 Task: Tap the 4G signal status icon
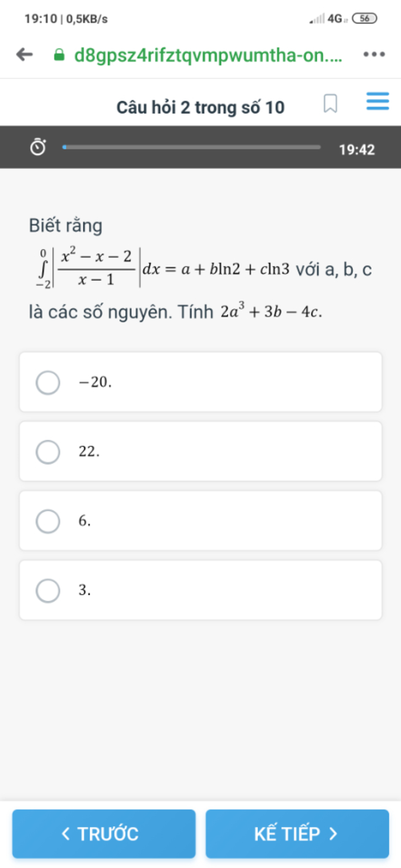click(335, 18)
